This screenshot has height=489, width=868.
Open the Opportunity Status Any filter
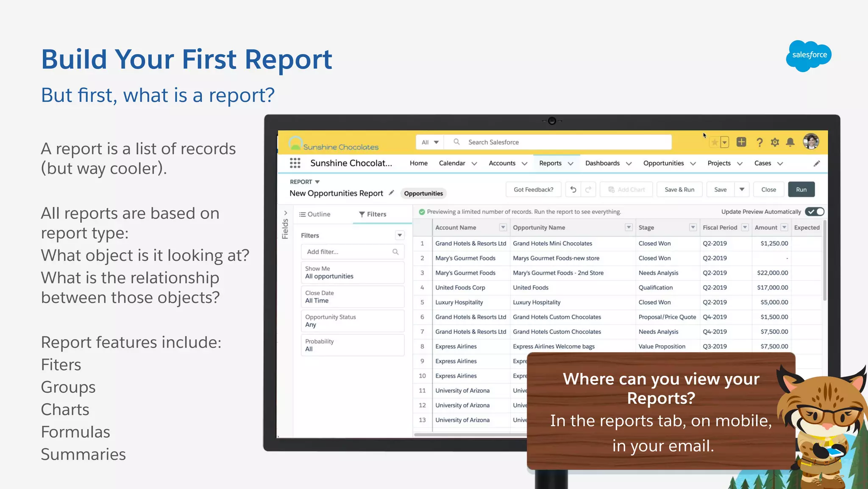point(353,321)
